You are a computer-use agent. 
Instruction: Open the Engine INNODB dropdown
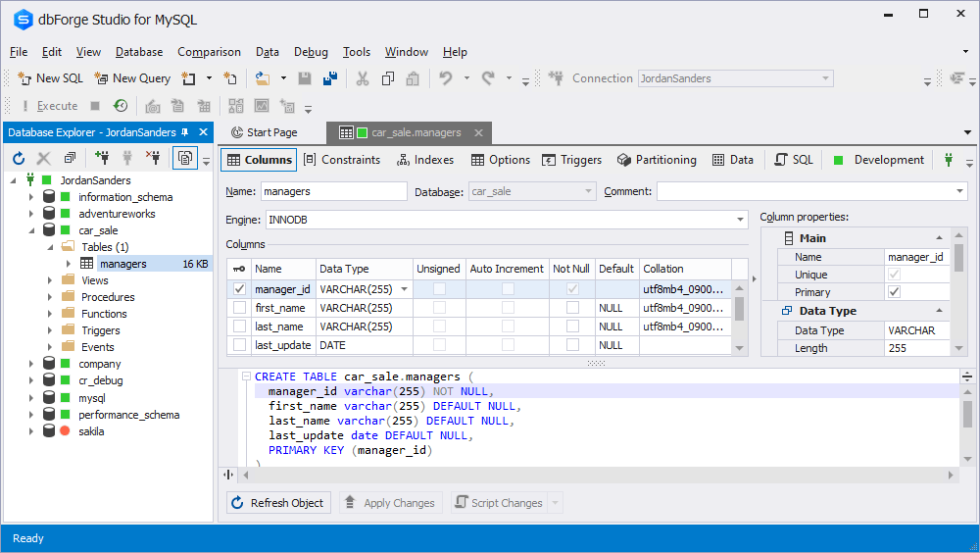click(x=740, y=220)
